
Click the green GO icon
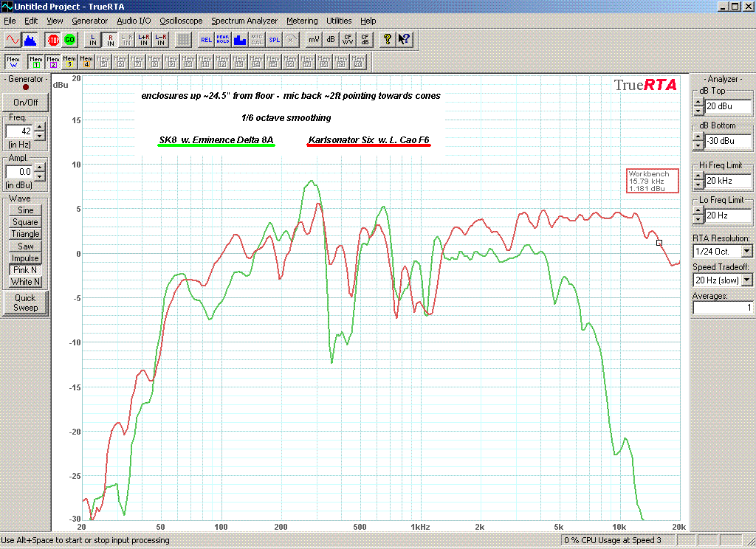point(70,40)
